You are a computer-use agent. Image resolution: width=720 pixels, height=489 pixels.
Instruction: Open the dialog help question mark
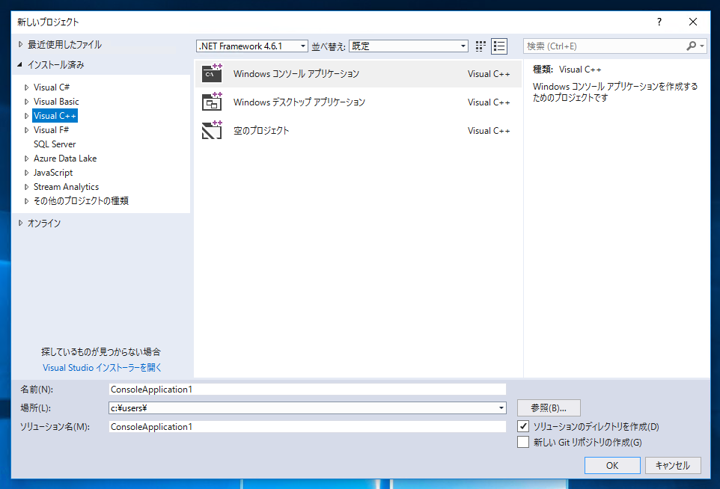pyautogui.click(x=659, y=22)
